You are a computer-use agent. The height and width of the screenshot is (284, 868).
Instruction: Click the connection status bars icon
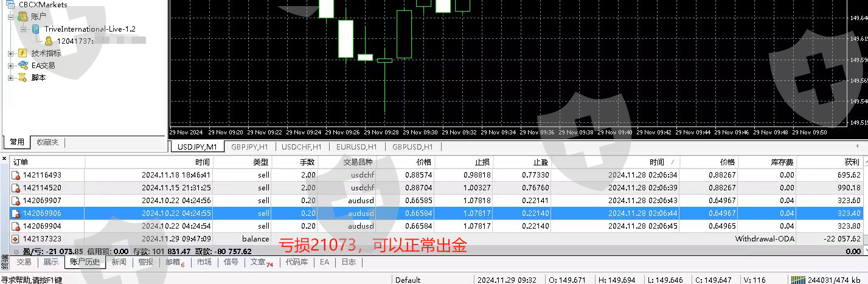tap(797, 280)
